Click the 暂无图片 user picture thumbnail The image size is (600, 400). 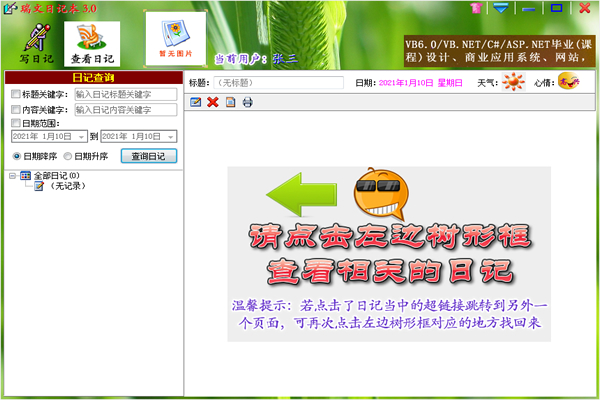click(x=174, y=40)
